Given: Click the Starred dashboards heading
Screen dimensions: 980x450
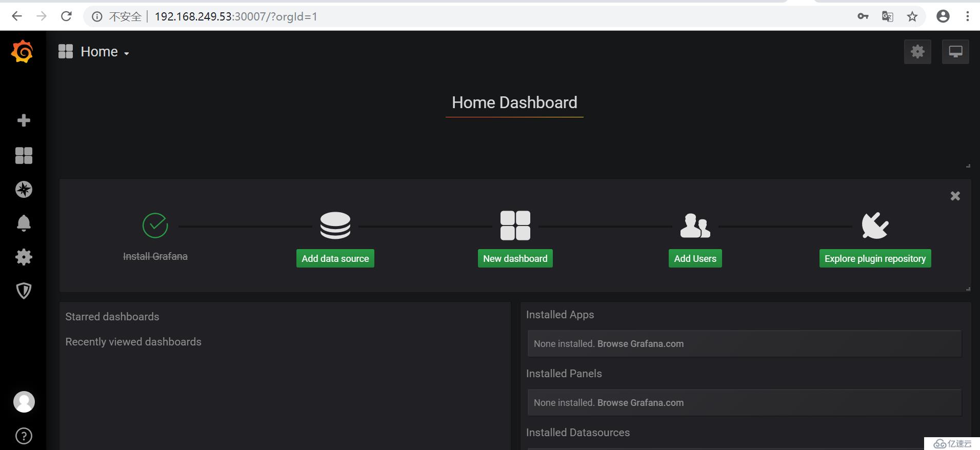Looking at the screenshot, I should [112, 317].
